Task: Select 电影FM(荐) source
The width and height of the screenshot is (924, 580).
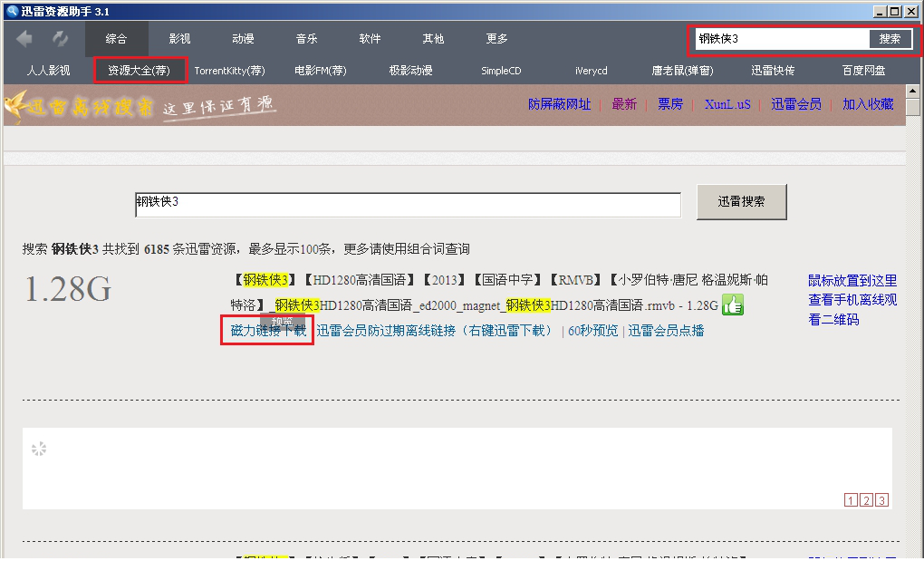Action: point(321,71)
